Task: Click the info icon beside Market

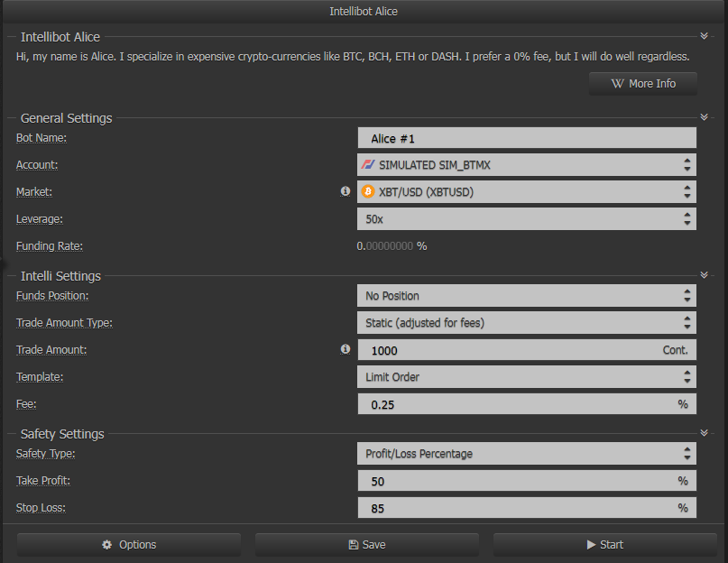Action: 345,191
